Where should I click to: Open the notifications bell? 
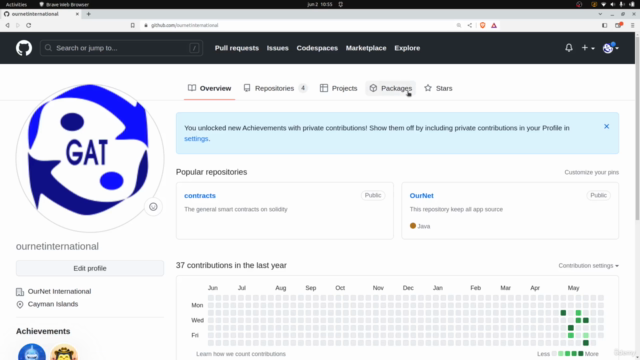(x=569, y=48)
